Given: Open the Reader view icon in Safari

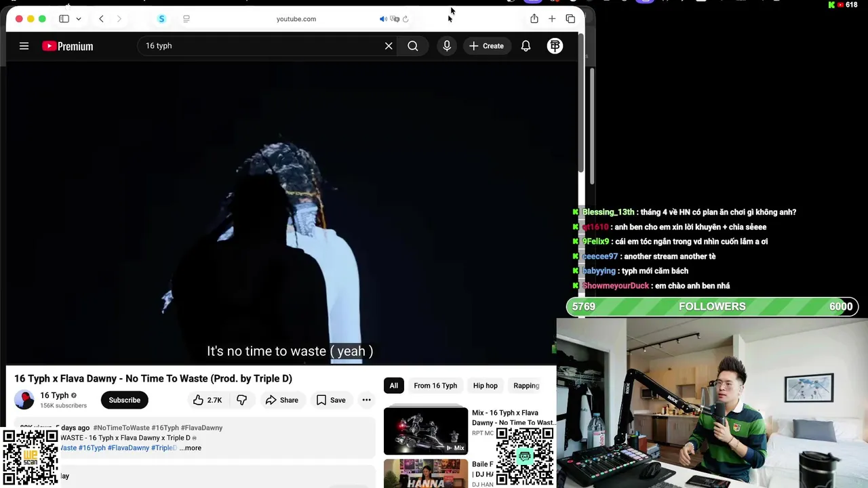Looking at the screenshot, I should [186, 19].
